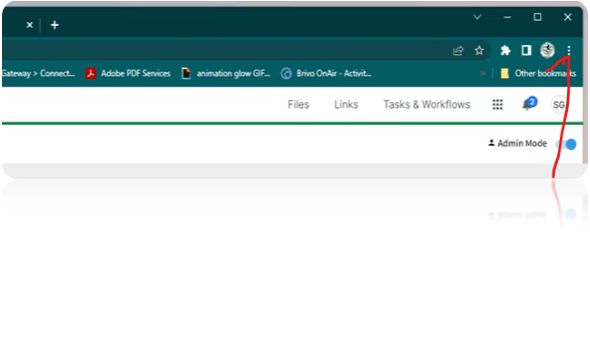Image resolution: width=590 pixels, height=361 pixels.
Task: Open the tab search chevron
Action: coord(477,17)
